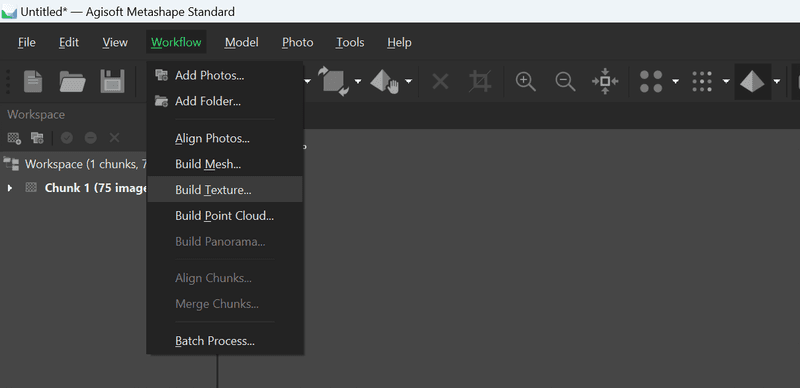The image size is (800, 388).
Task: Click the Workspace panel title
Action: 36,114
